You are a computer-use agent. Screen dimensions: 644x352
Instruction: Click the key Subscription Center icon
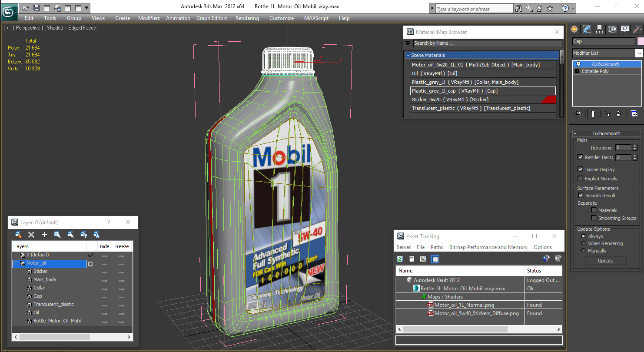click(x=529, y=8)
